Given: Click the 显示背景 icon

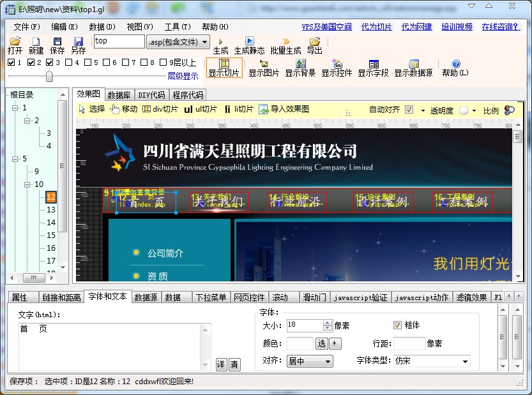Looking at the screenshot, I should pyautogui.click(x=301, y=63).
